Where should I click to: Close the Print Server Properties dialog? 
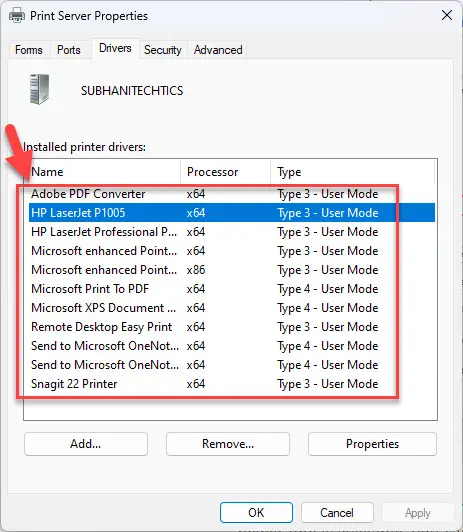tap(447, 15)
